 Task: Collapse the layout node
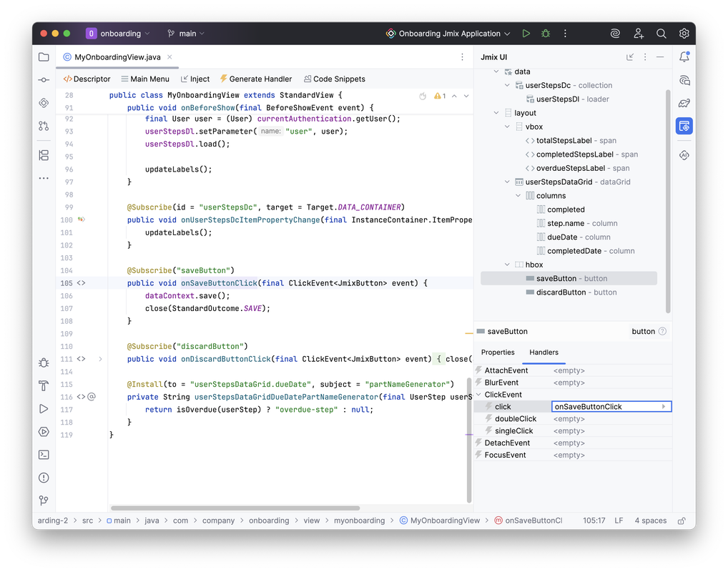point(496,113)
